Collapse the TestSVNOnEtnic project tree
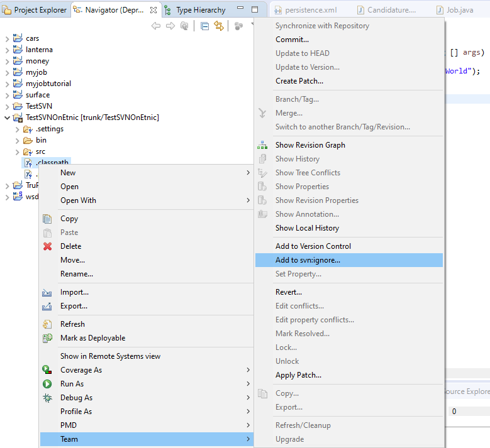 point(7,117)
